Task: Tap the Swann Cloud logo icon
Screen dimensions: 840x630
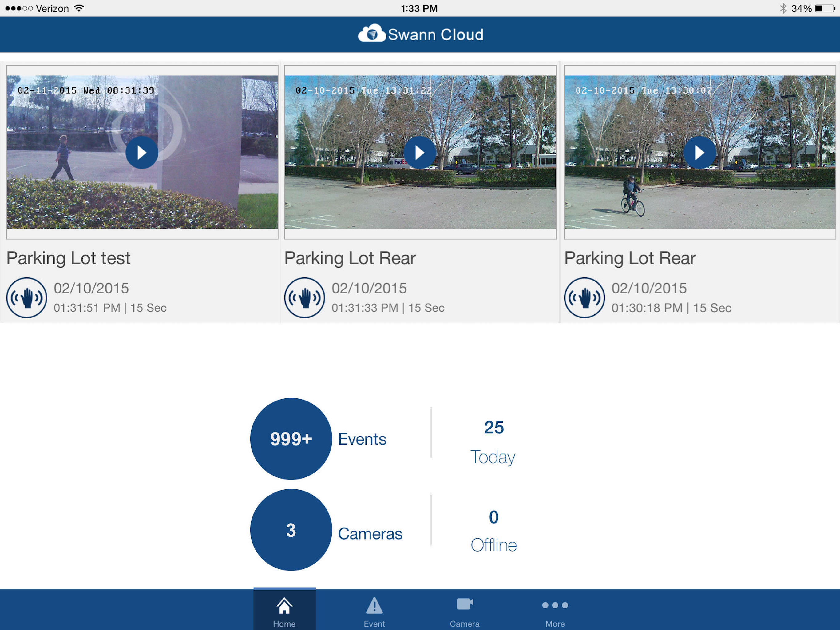Action: [371, 34]
